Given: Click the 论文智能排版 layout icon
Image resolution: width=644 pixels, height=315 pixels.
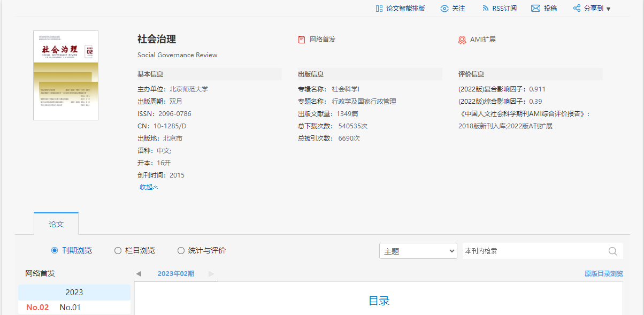Looking at the screenshot, I should point(379,9).
